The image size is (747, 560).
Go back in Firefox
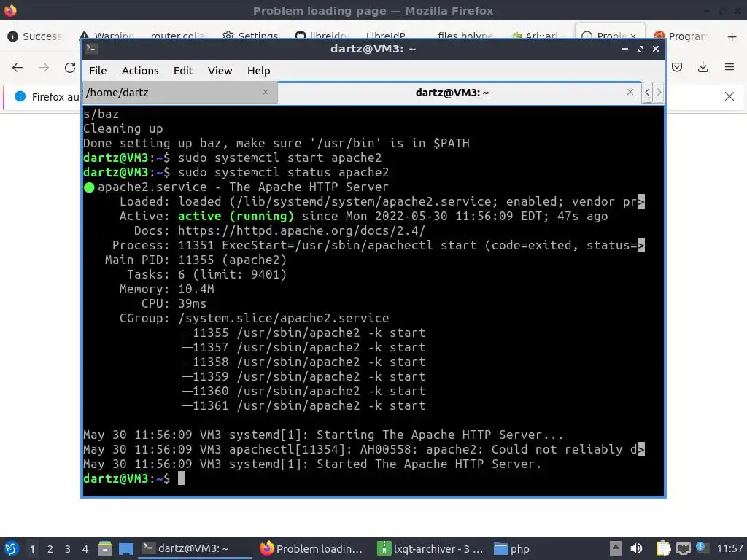[18, 68]
